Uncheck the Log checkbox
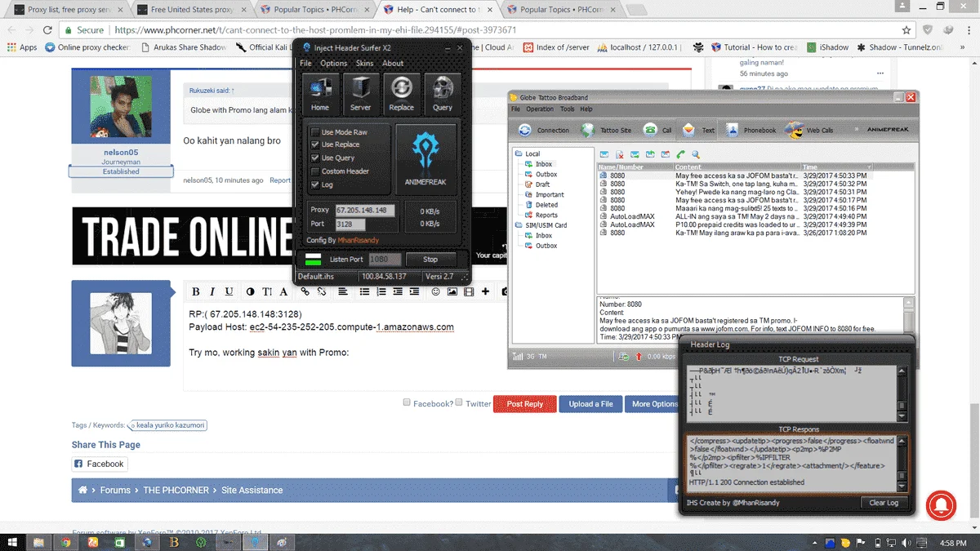 pyautogui.click(x=315, y=185)
